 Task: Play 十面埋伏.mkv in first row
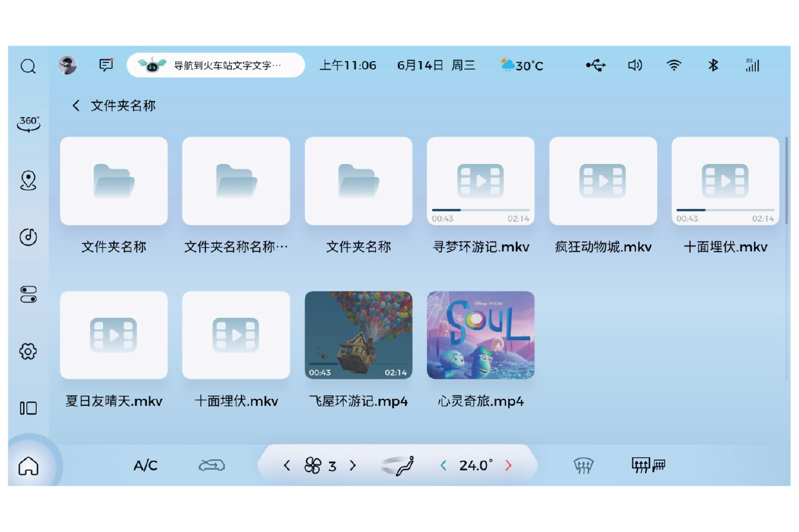[726, 181]
